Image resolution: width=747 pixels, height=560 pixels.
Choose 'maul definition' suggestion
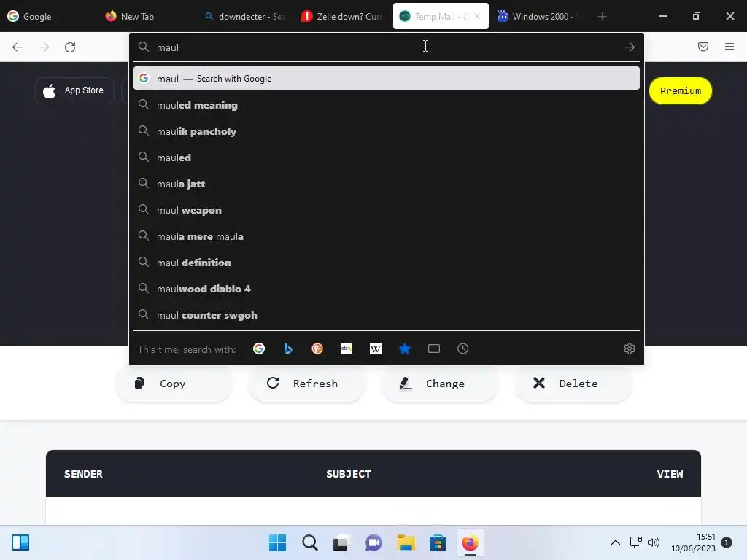pyautogui.click(x=387, y=262)
